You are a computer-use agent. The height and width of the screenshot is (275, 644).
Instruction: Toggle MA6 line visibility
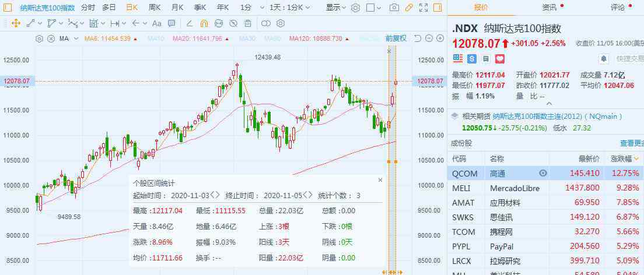110,39
